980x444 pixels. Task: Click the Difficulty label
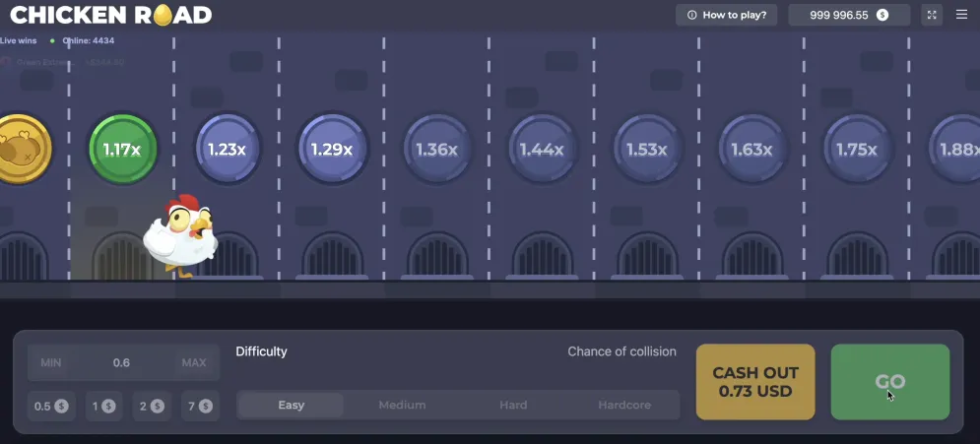tap(261, 351)
